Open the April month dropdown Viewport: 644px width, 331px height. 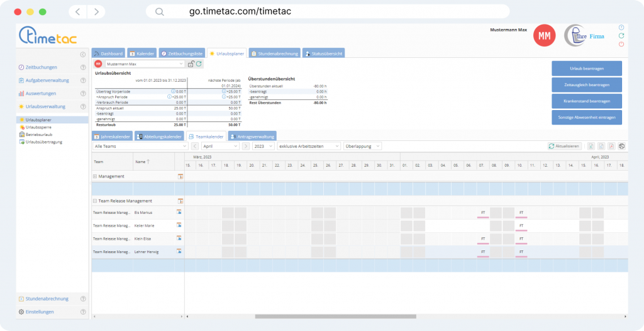tap(219, 146)
